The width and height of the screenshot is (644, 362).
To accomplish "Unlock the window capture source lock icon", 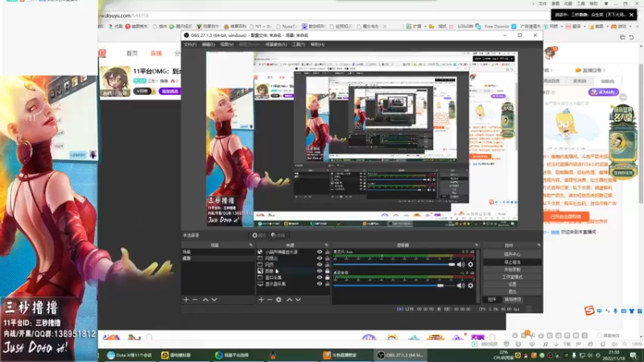I will click(328, 278).
